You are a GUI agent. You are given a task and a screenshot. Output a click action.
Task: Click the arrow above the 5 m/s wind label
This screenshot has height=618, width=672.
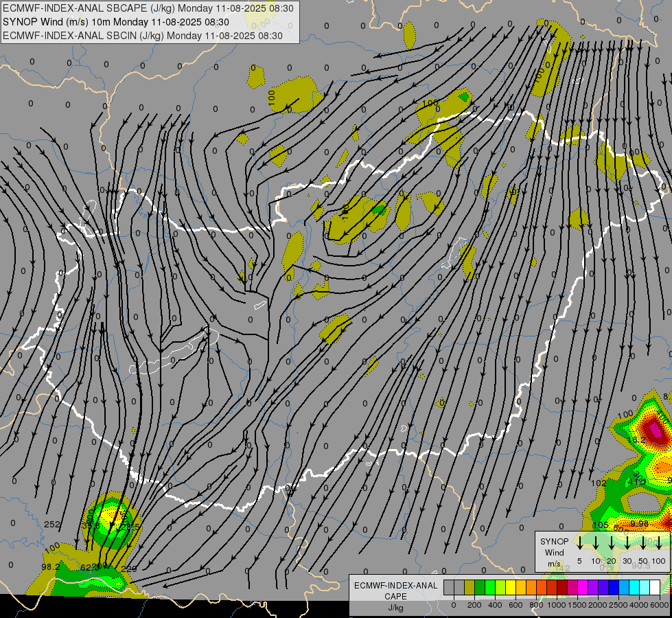coord(579,542)
